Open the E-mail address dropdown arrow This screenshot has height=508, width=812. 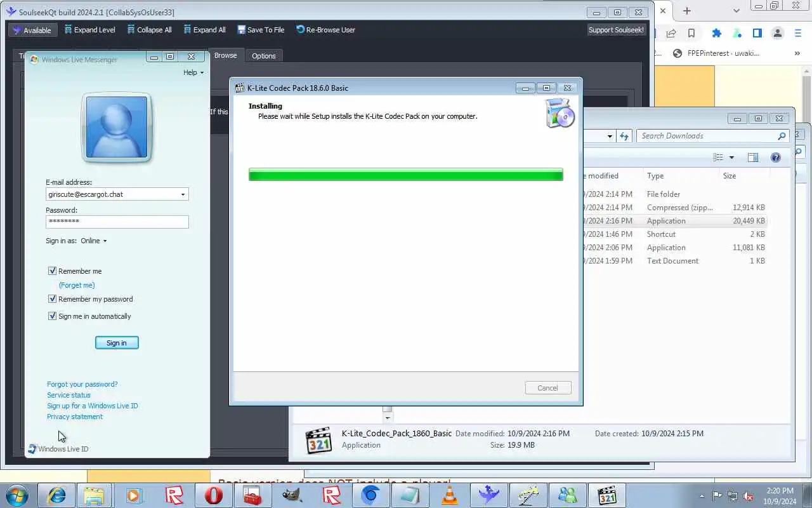(183, 194)
